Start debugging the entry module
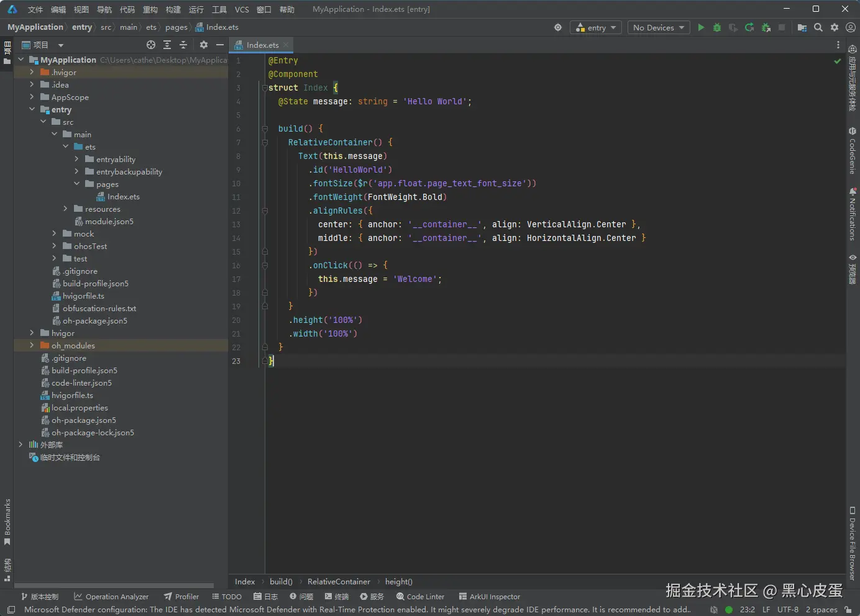This screenshot has width=860, height=616. pyautogui.click(x=717, y=27)
